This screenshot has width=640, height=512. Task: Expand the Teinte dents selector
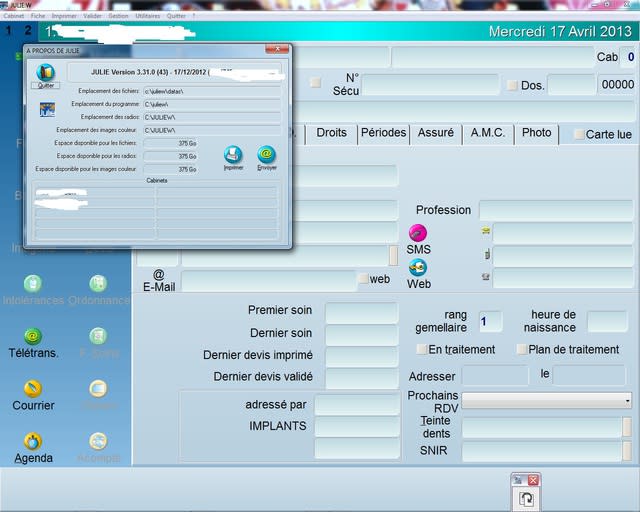pos(627,427)
